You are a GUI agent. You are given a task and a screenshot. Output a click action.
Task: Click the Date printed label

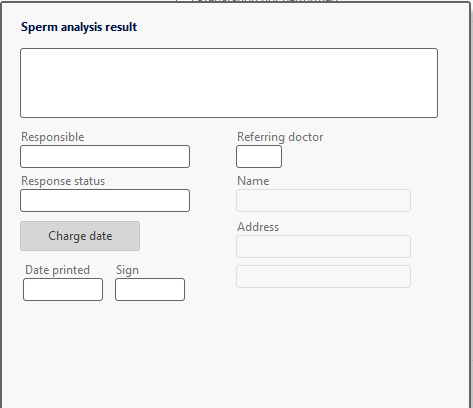coord(57,270)
